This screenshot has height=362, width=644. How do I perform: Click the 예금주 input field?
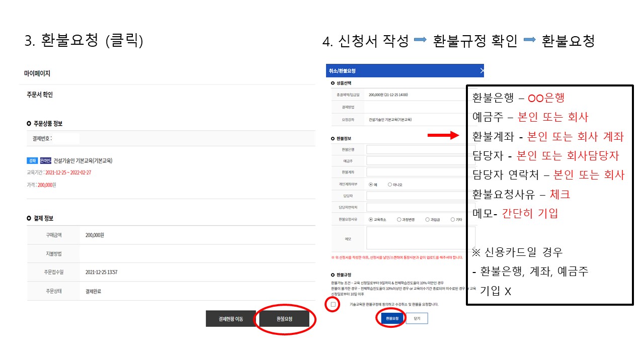point(417,161)
